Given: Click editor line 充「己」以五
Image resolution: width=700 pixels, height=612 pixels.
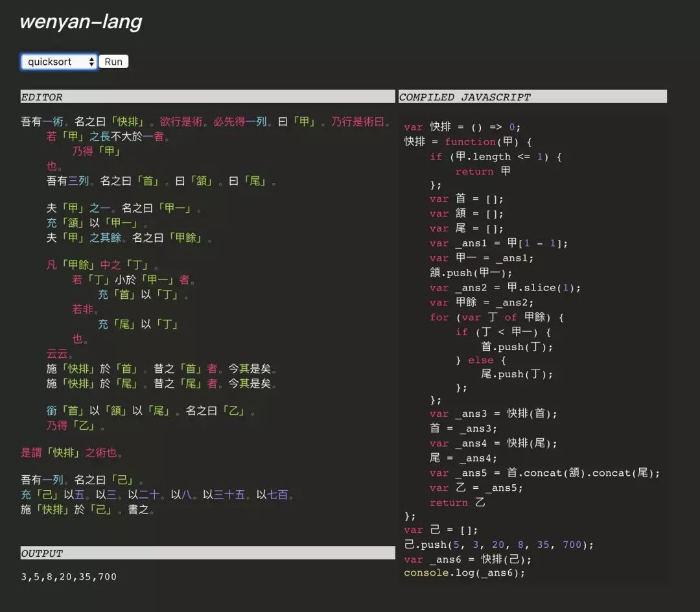Looking at the screenshot, I should click(157, 495).
